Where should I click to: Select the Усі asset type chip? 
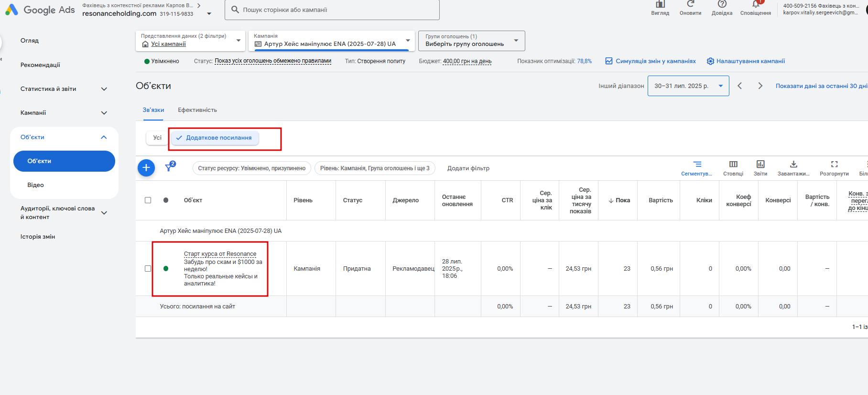157,138
